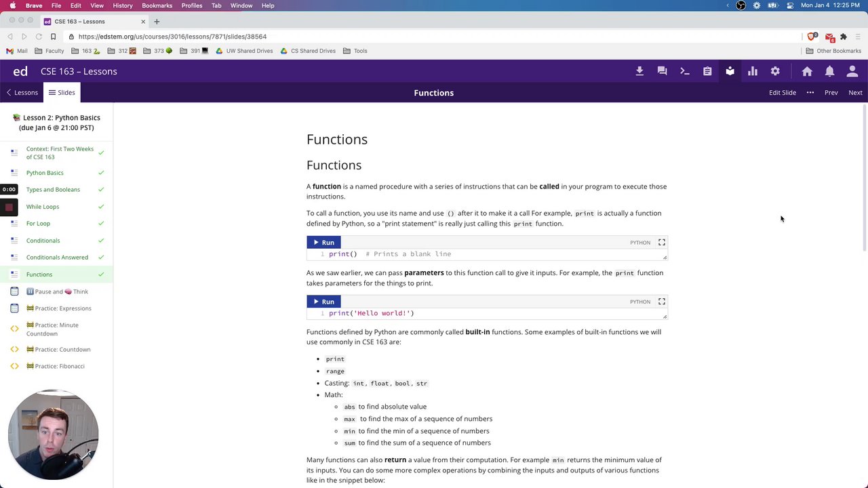Screen dimensions: 868x488
Task: Open the Bookmarks menu in menu bar
Action: tap(157, 5)
